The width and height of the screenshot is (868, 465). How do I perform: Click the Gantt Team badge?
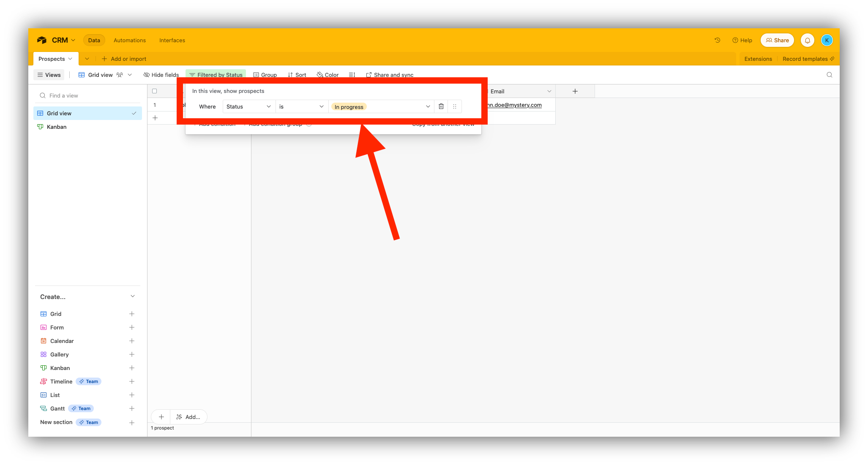point(81,408)
